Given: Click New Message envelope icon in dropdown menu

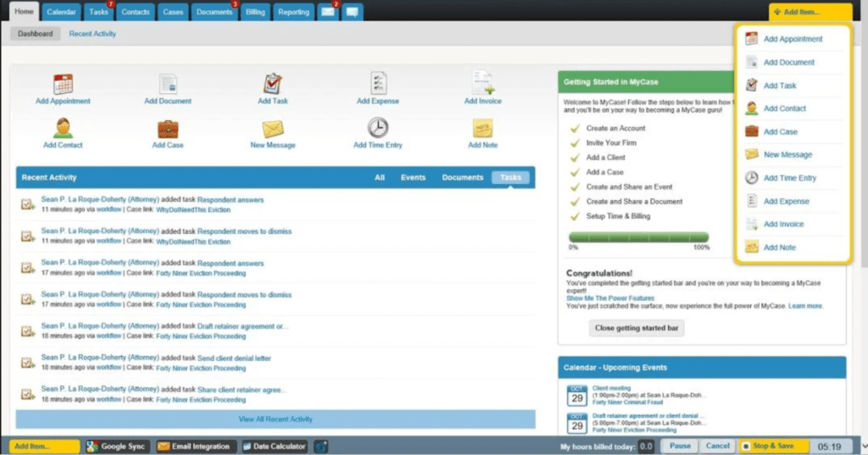Looking at the screenshot, I should tap(751, 154).
